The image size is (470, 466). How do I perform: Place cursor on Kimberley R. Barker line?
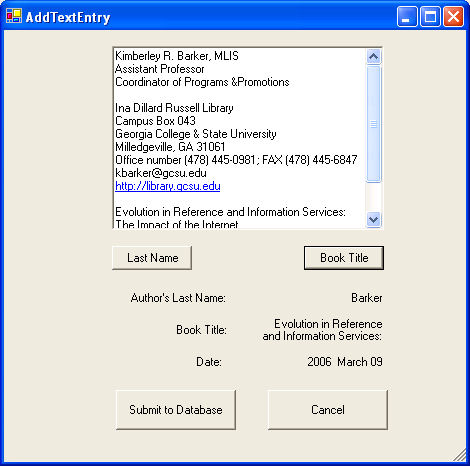(x=177, y=56)
